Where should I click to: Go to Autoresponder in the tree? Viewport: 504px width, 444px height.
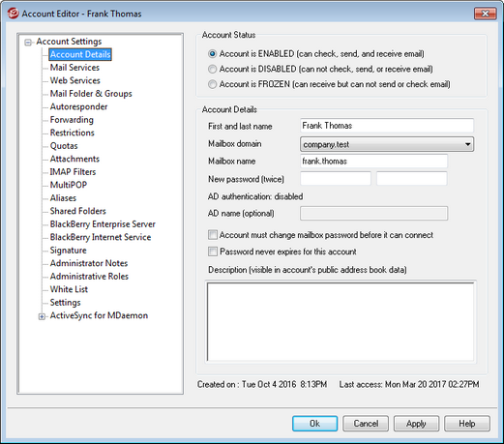[78, 106]
